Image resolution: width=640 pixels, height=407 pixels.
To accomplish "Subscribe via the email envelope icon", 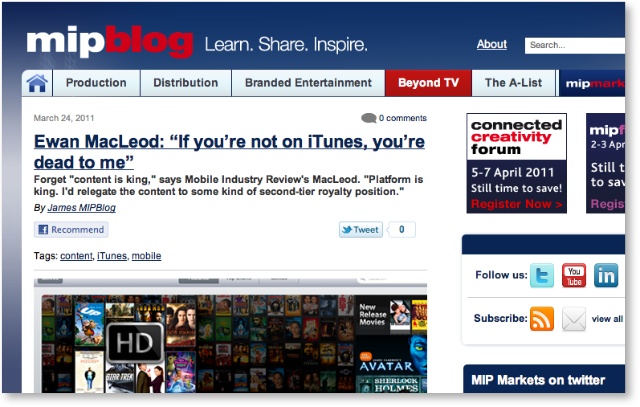I will (x=573, y=319).
